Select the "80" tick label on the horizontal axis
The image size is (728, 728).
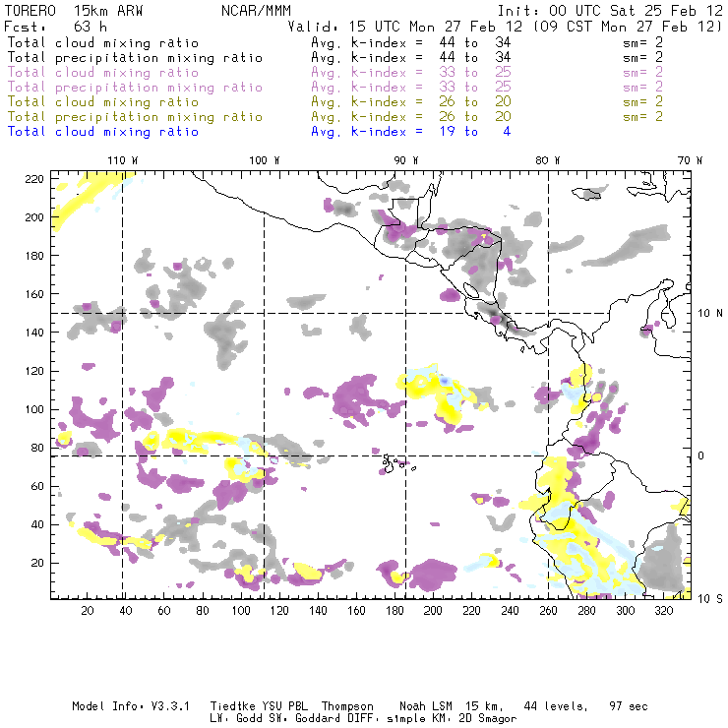(x=203, y=611)
